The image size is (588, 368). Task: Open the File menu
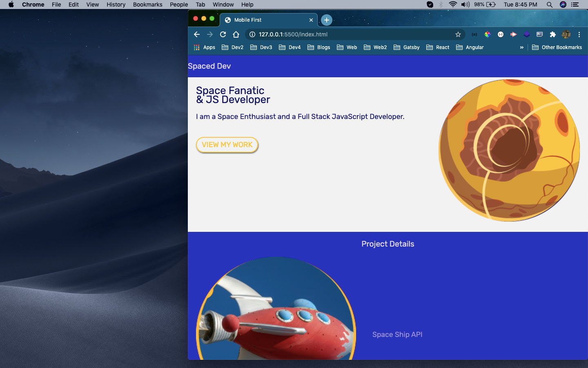(56, 4)
